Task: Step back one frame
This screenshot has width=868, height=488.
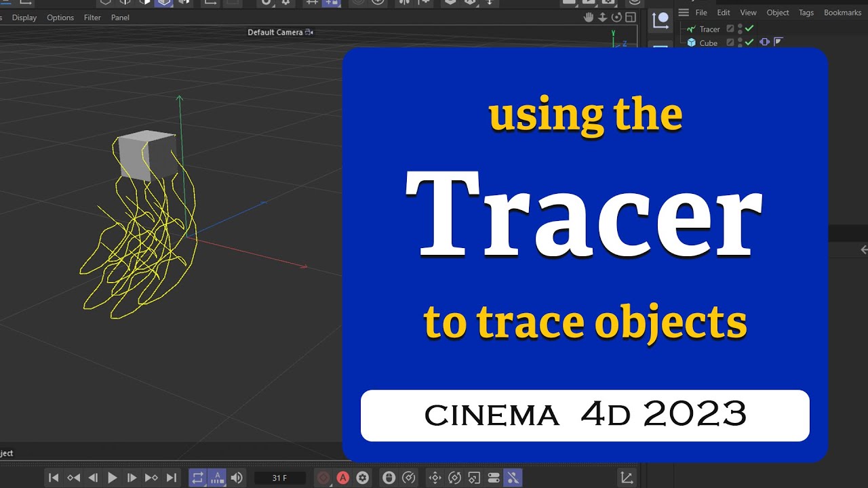Action: click(93, 478)
